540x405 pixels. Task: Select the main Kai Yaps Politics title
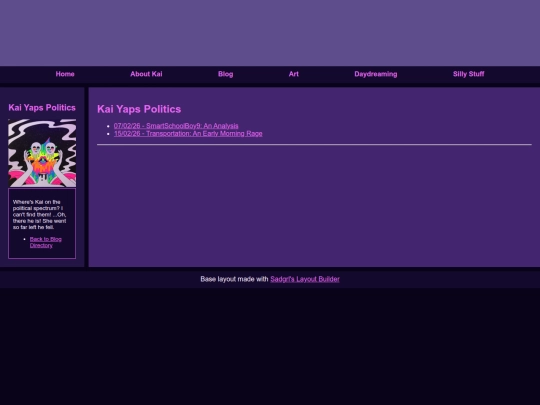[x=139, y=109]
